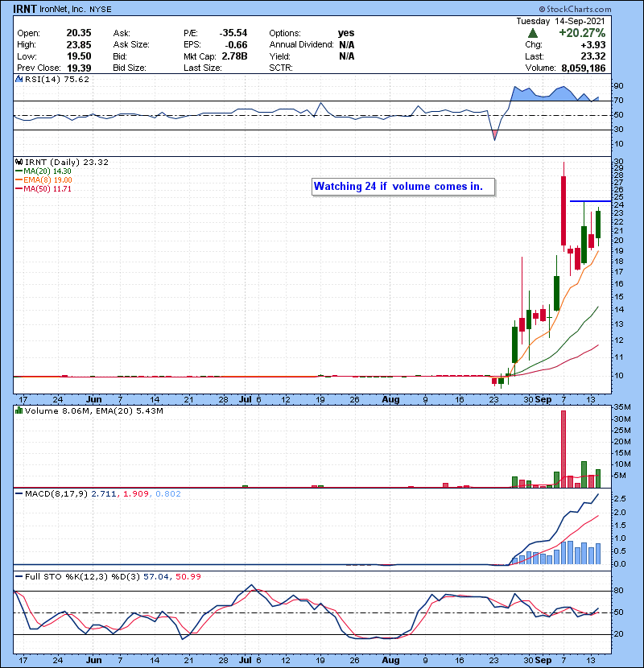Click the Volume 8.06M, EMA(20) 5.43M label

[93, 410]
